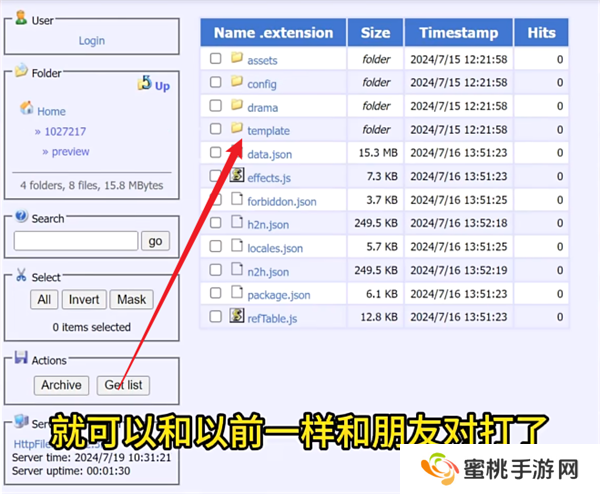Sort by the Name .extension column header

coord(273,32)
